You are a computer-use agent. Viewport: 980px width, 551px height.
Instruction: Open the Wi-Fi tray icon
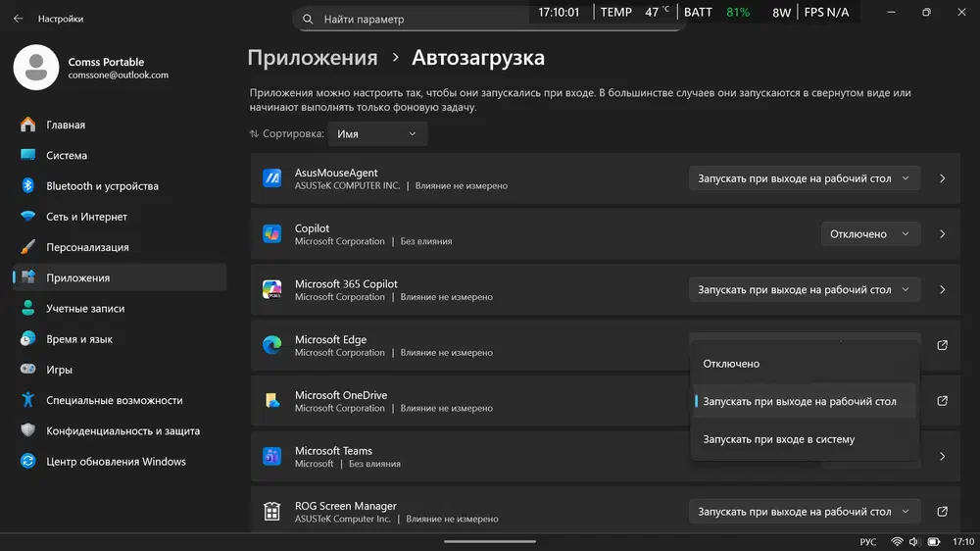(x=897, y=542)
